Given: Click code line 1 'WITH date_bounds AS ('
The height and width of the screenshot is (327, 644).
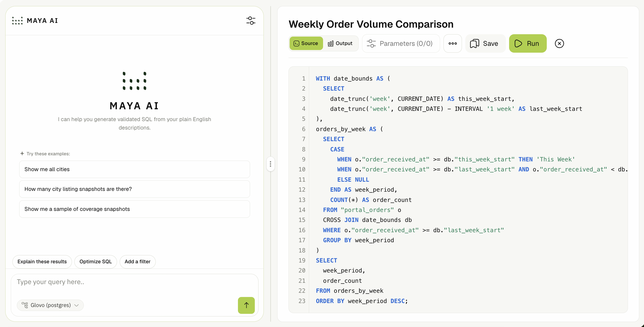Looking at the screenshot, I should point(353,79).
